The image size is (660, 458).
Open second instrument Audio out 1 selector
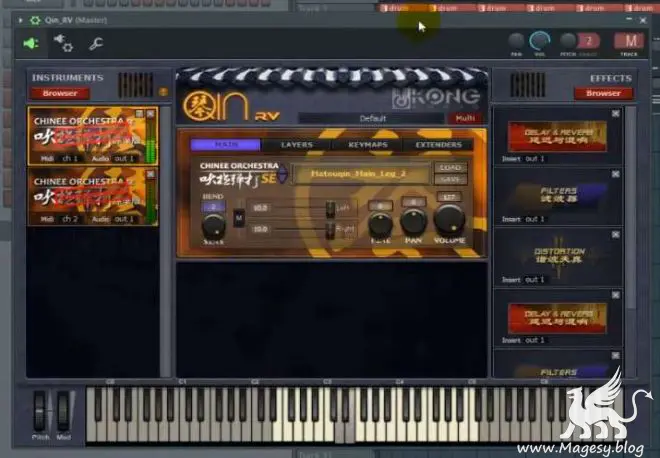[124, 219]
